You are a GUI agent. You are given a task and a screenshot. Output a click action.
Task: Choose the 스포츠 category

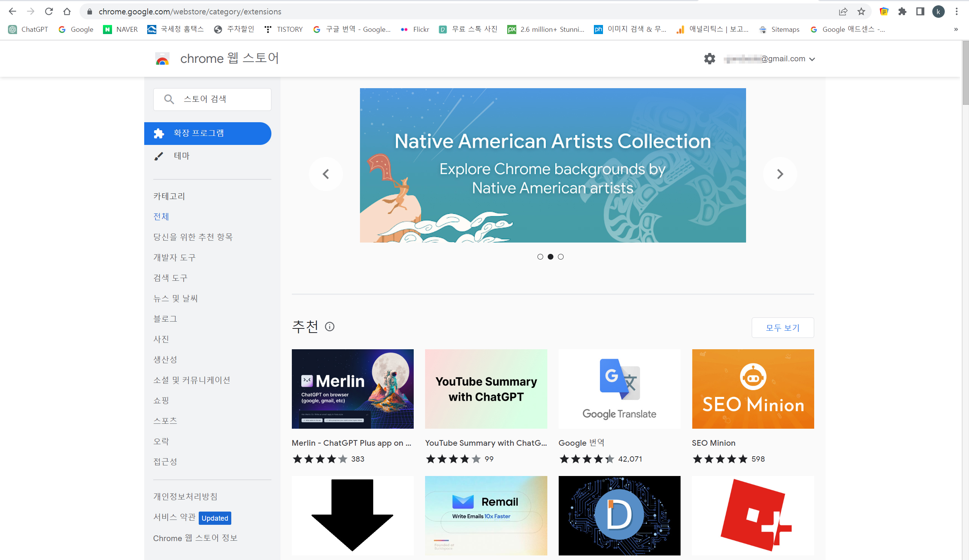pos(165,421)
